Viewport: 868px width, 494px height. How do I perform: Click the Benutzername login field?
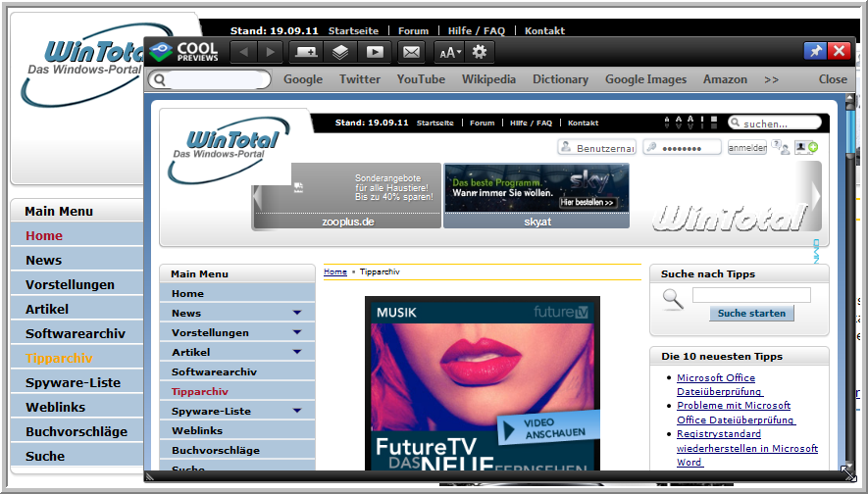[596, 148]
